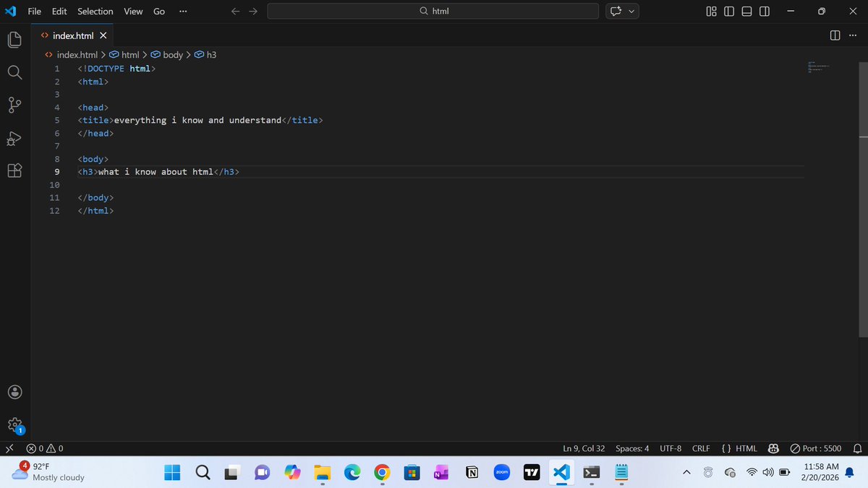Open the Explorer view in activity bar
This screenshot has height=488, width=868.
click(x=14, y=39)
